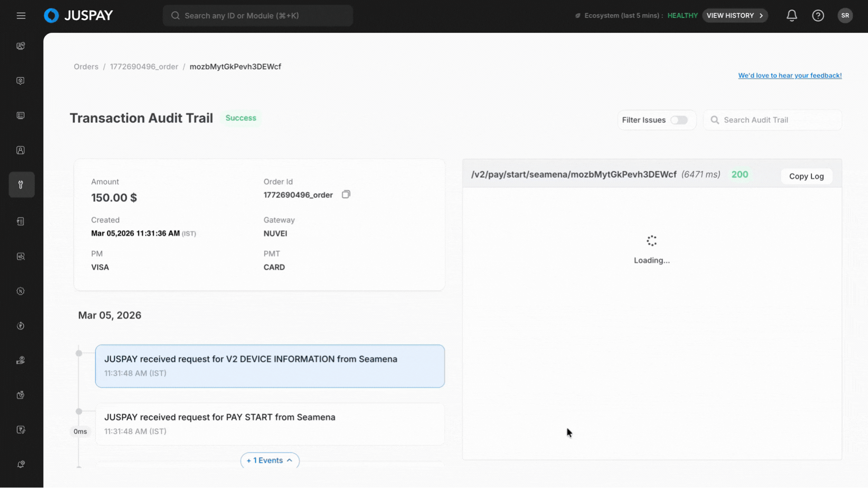868x488 pixels.
Task: Focus the Search any ID or Module field
Action: coord(258,16)
